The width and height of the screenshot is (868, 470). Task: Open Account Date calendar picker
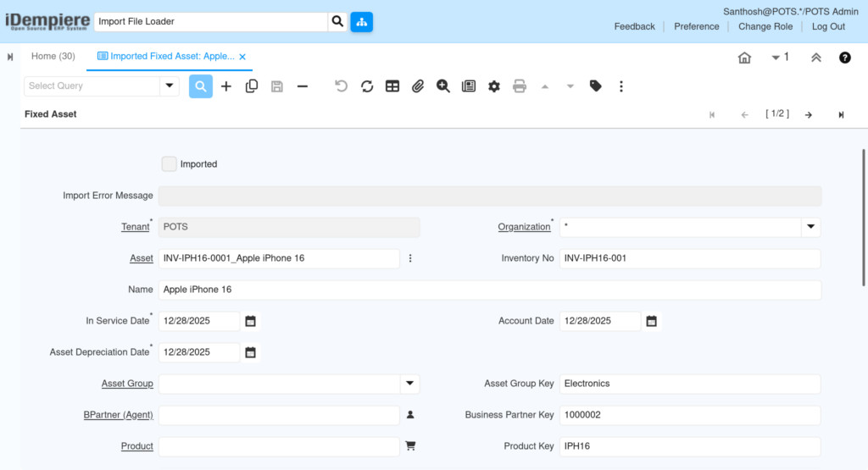651,321
